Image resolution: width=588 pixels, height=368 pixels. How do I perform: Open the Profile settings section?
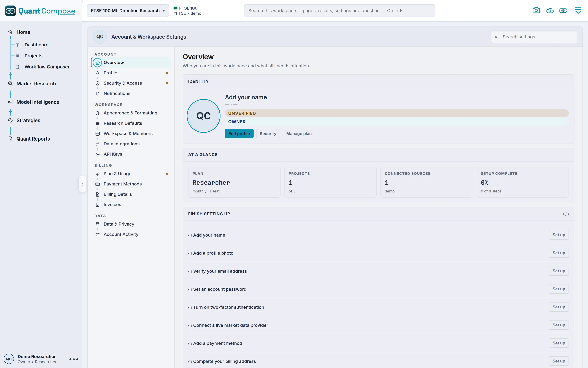click(131, 73)
